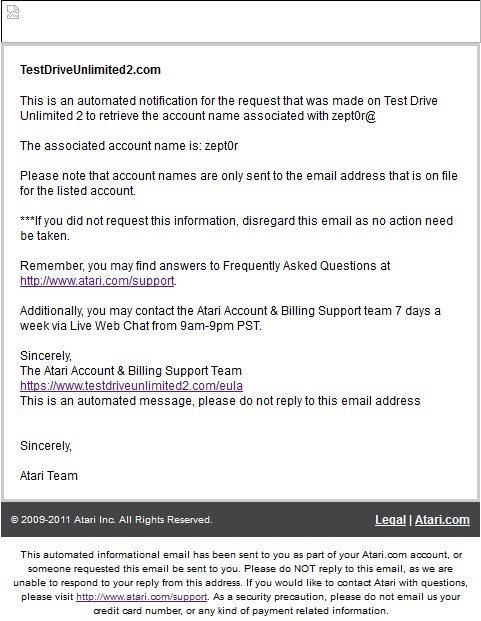Click the zept0r@ email address text

(354, 116)
